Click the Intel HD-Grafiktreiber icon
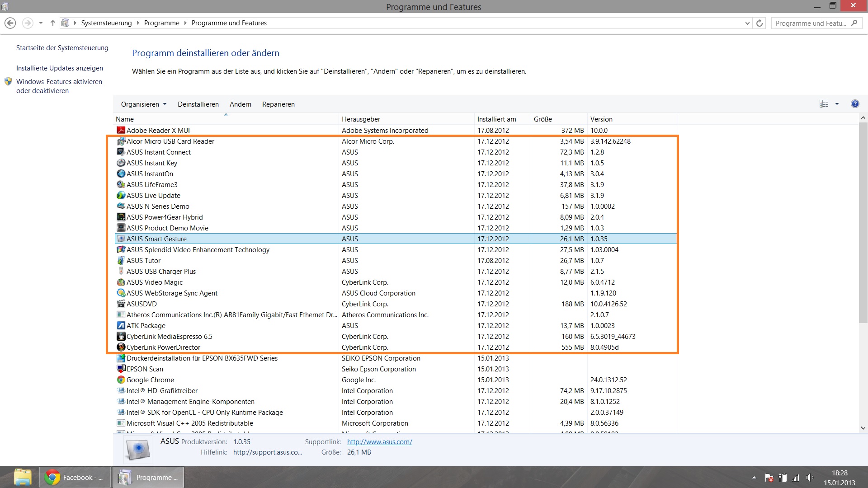The image size is (868, 488). (x=121, y=391)
